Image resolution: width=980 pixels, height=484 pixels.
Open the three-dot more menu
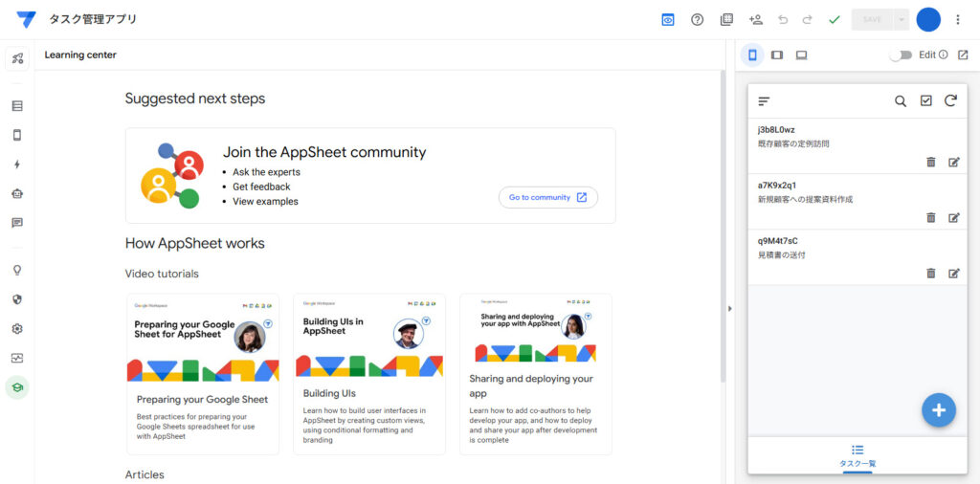(957, 19)
